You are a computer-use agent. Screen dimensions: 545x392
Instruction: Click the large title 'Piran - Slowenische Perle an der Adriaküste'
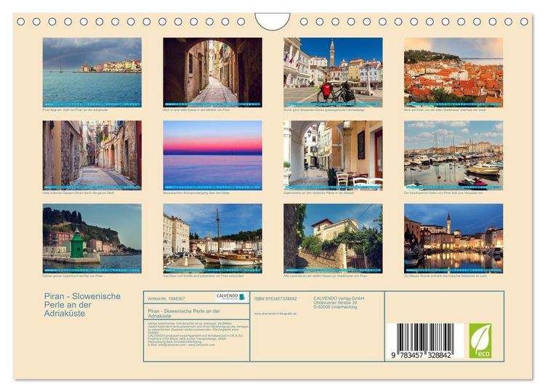point(82,304)
